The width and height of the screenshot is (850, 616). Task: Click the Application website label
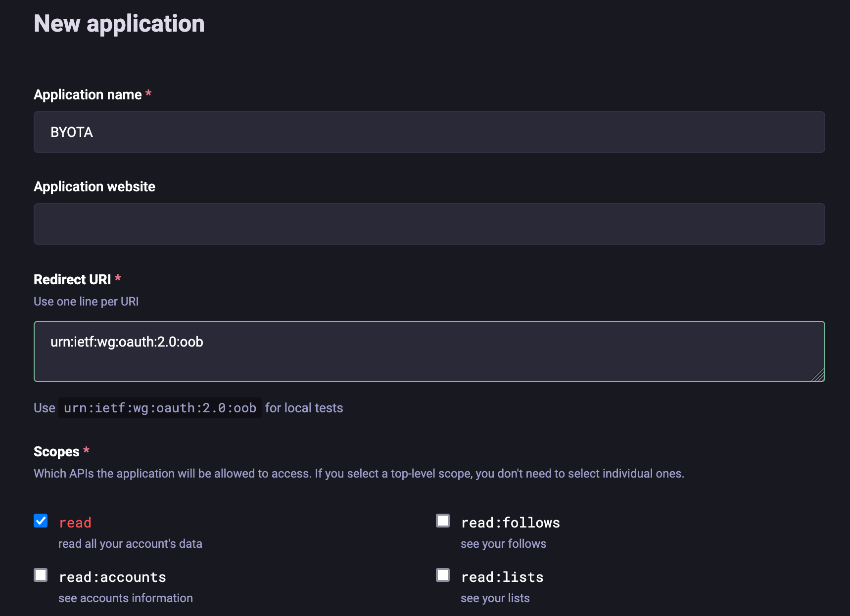tap(94, 186)
